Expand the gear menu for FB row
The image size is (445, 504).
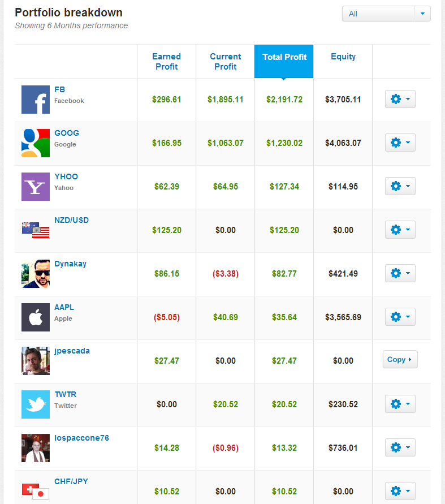400,99
